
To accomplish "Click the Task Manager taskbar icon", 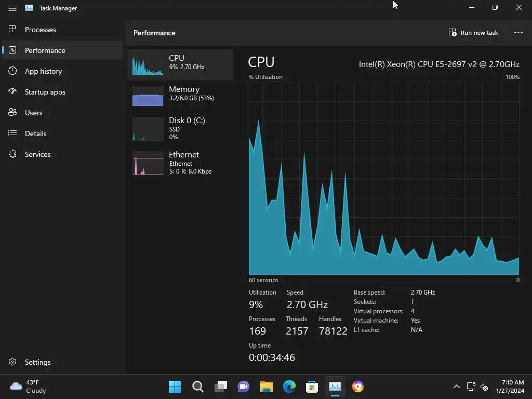I will click(335, 387).
